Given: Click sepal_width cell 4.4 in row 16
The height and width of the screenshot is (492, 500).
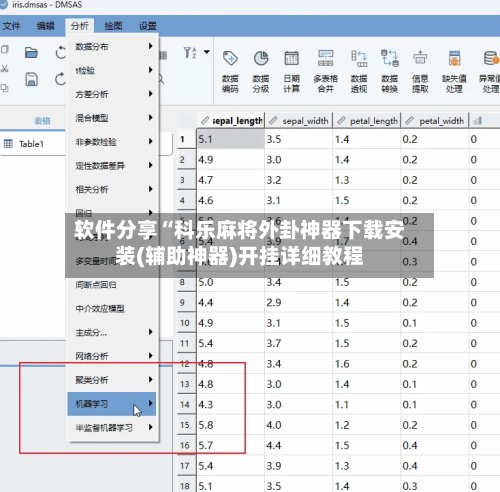Looking at the screenshot, I should click(299, 445).
